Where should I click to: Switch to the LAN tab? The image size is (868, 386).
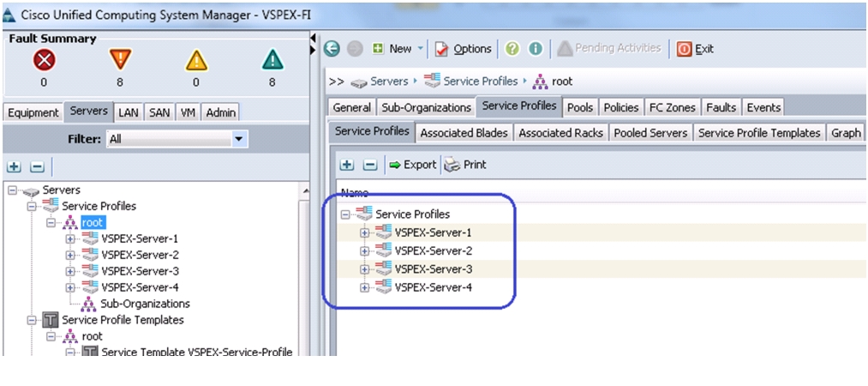(x=129, y=112)
